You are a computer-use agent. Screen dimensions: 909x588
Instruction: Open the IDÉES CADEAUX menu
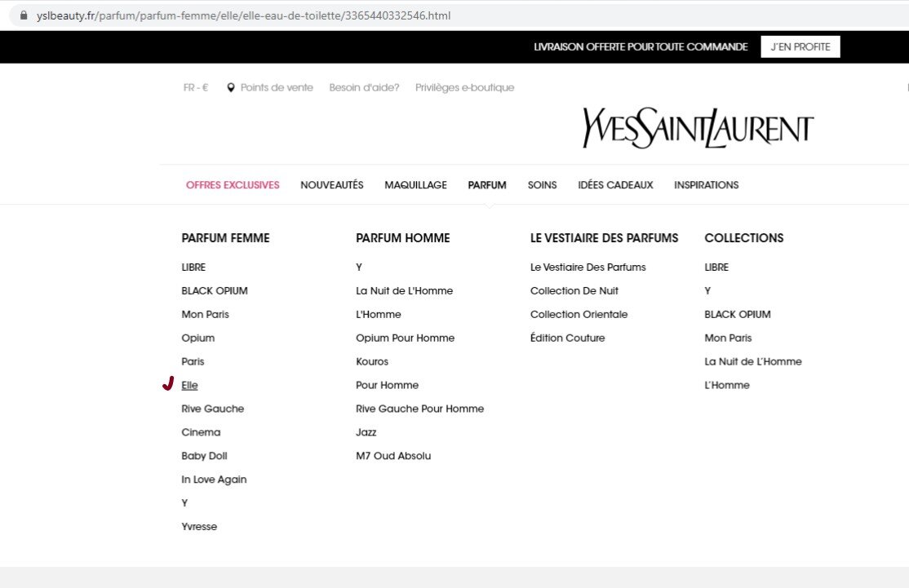(615, 184)
